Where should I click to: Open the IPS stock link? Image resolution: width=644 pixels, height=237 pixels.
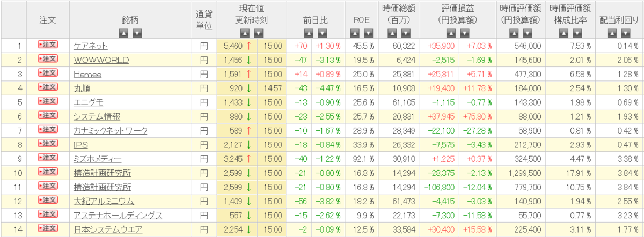(x=80, y=144)
